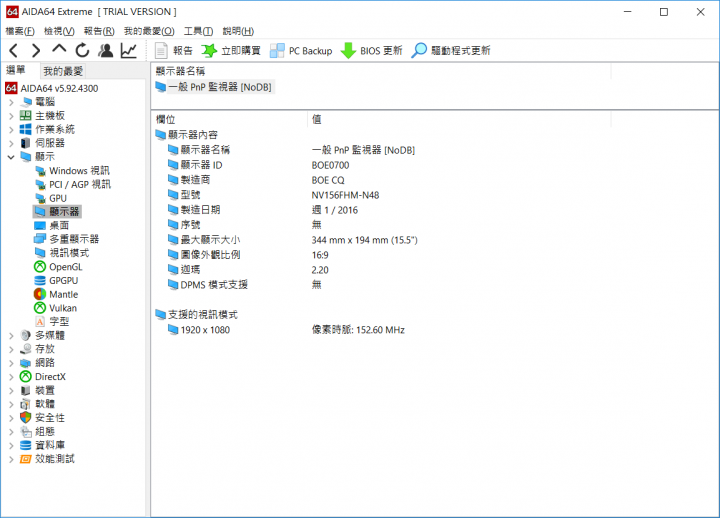Click 驅動程式更新 driver update button
Image resolution: width=720 pixels, height=518 pixels.
click(450, 51)
